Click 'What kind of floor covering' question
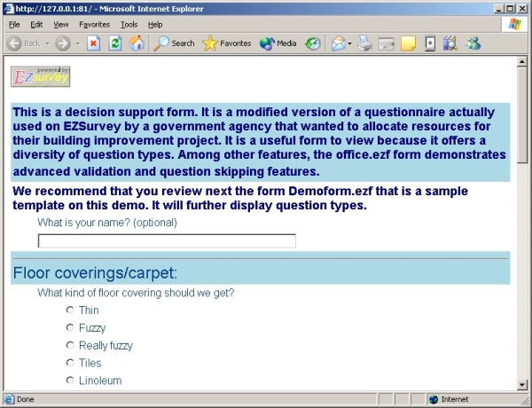This screenshot has width=532, height=408. 136,293
